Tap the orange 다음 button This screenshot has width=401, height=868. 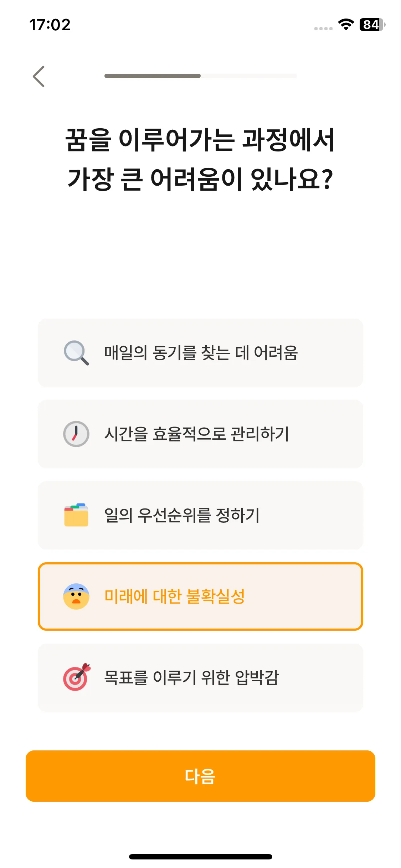pyautogui.click(x=200, y=776)
